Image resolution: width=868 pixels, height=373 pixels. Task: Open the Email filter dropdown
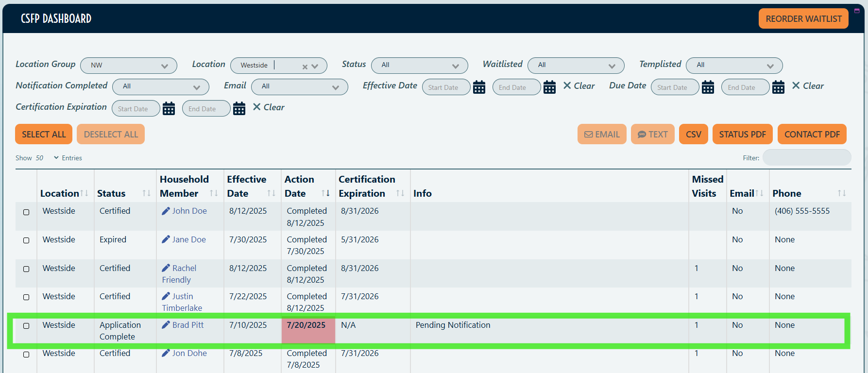coord(300,87)
